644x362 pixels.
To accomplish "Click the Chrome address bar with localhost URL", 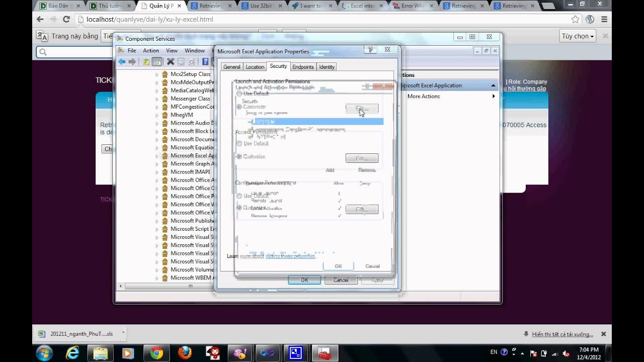I will [x=322, y=19].
